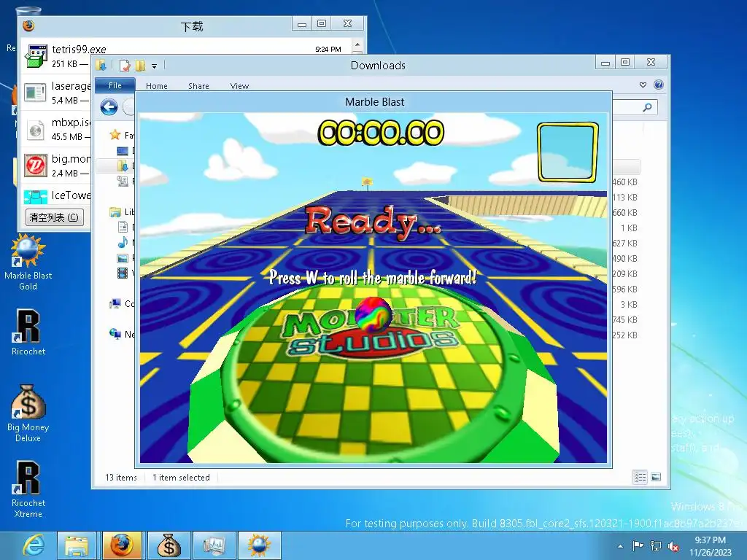Open the system monitor taskbar item
The image size is (747, 560).
point(213,545)
